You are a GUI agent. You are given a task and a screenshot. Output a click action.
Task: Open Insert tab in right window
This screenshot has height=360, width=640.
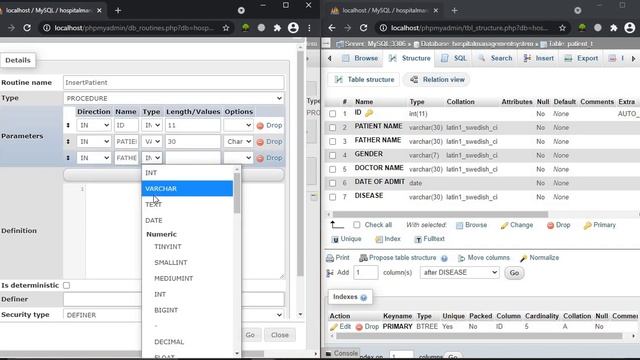[x=539, y=58]
